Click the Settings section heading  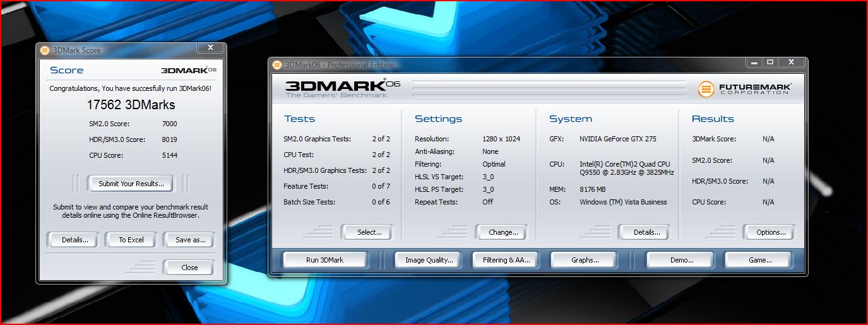438,119
